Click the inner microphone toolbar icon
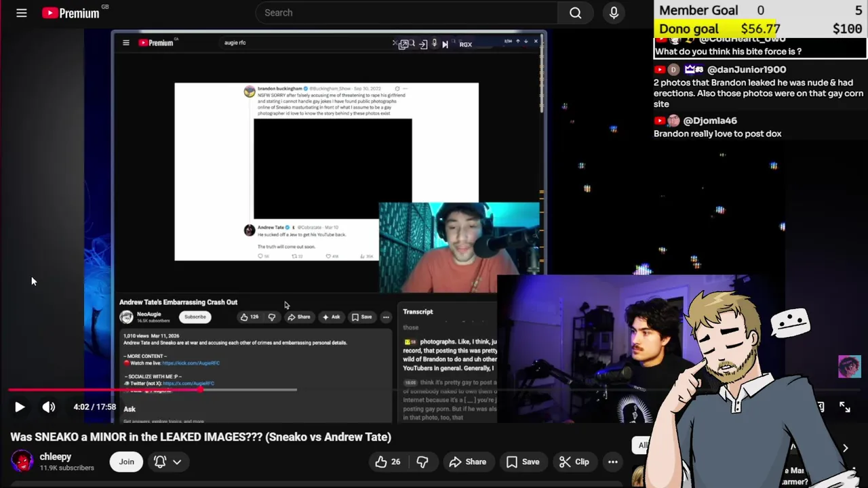The width and height of the screenshot is (868, 488). click(x=434, y=43)
